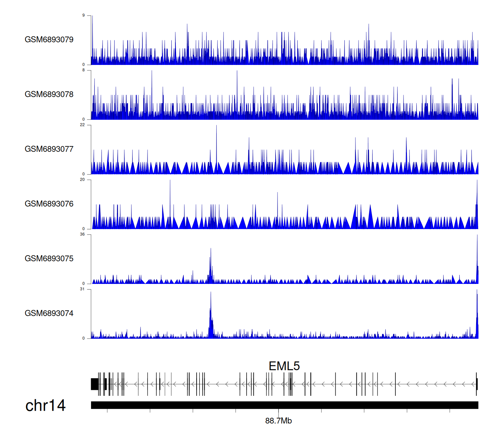The image size is (504, 444).
Task: Click the y-axis maximum 9 on GSM6893079
Action: 84,15
